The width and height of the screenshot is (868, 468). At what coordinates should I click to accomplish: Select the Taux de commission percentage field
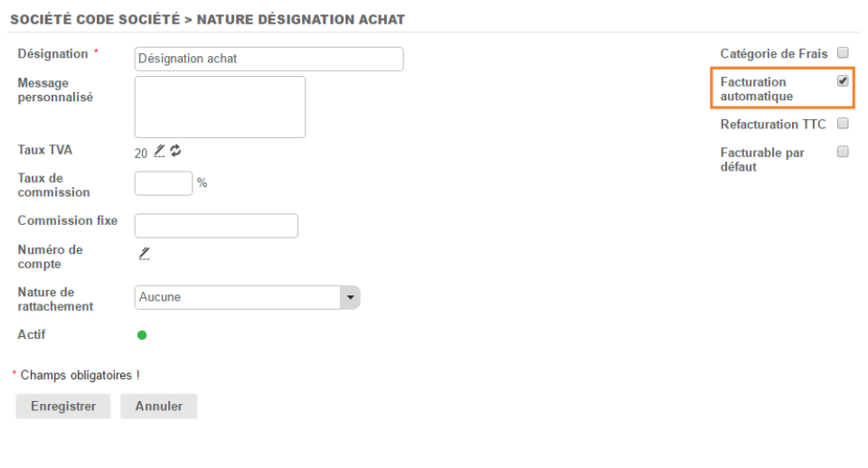pos(164,183)
